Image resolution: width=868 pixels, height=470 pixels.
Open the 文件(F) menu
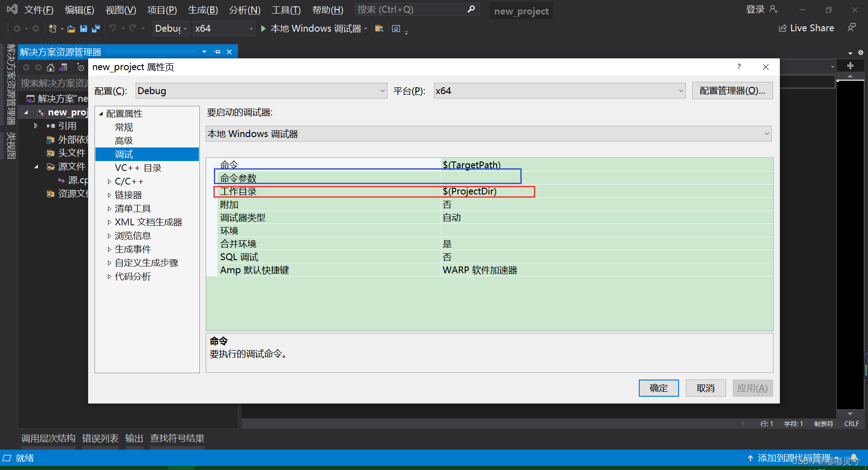39,9
